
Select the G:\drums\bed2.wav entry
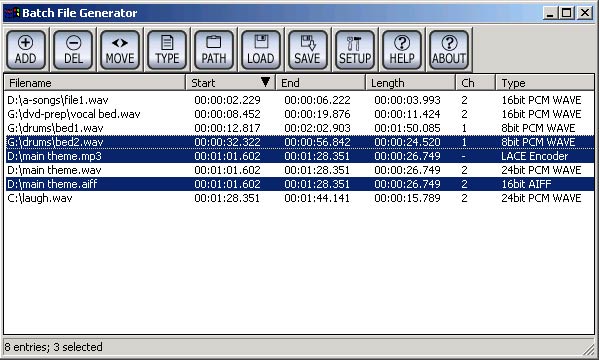pyautogui.click(x=300, y=142)
